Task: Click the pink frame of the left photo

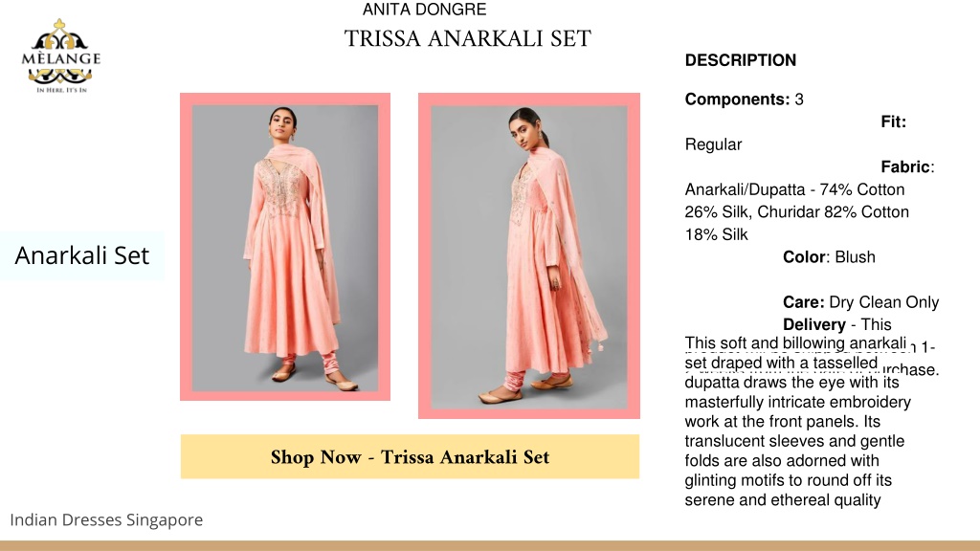Action: coord(186,247)
